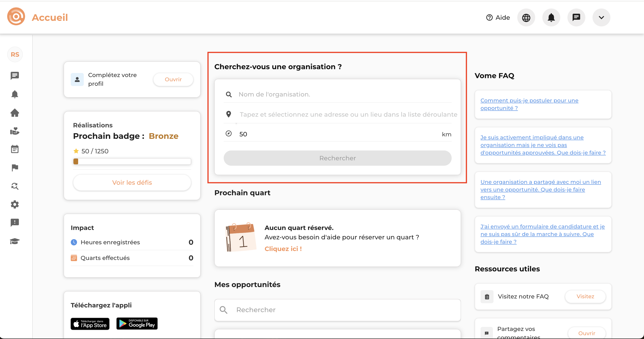This screenshot has height=339, width=644.
Task: Open sidebar graduation cap icon
Action: pyautogui.click(x=15, y=241)
